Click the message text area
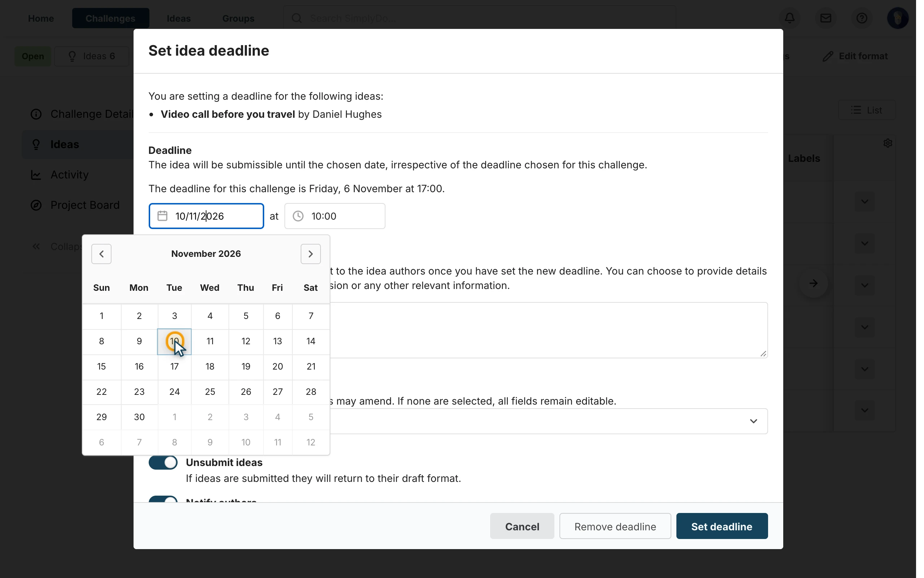This screenshot has width=924, height=578. pos(548,330)
